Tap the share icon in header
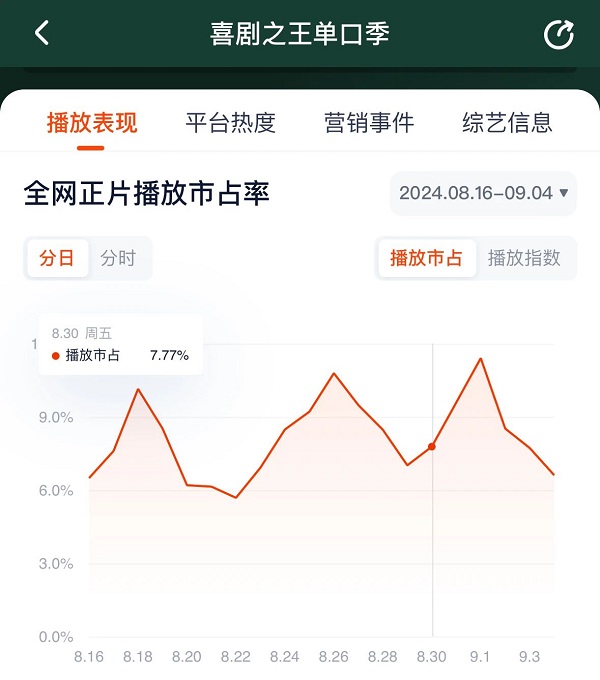Image resolution: width=600 pixels, height=680 pixels. [x=558, y=34]
